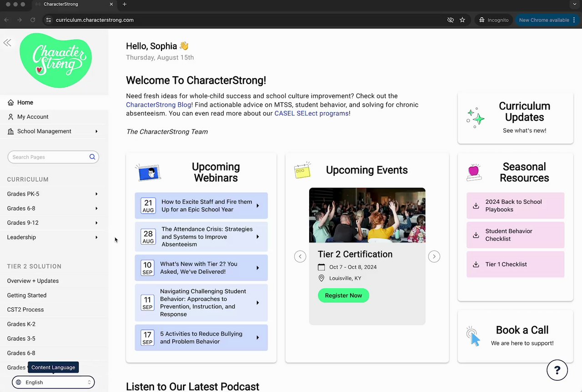Click the browser back arrow
Screen dimensions: 582x392
click(6, 20)
